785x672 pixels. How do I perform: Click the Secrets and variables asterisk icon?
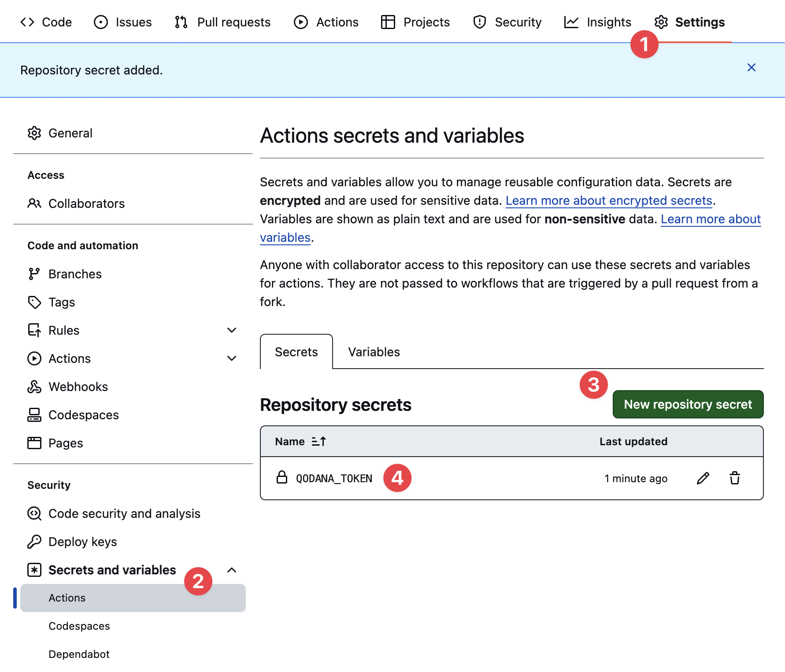(x=34, y=570)
